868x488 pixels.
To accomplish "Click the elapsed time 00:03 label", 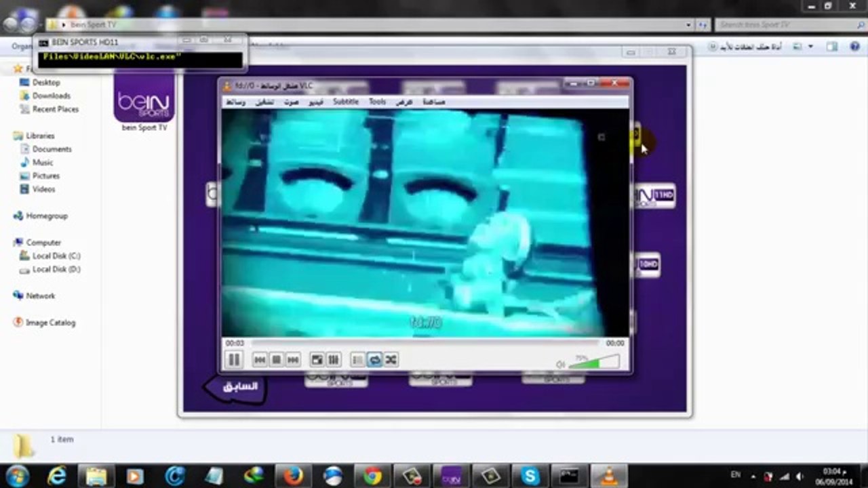I will tap(235, 344).
